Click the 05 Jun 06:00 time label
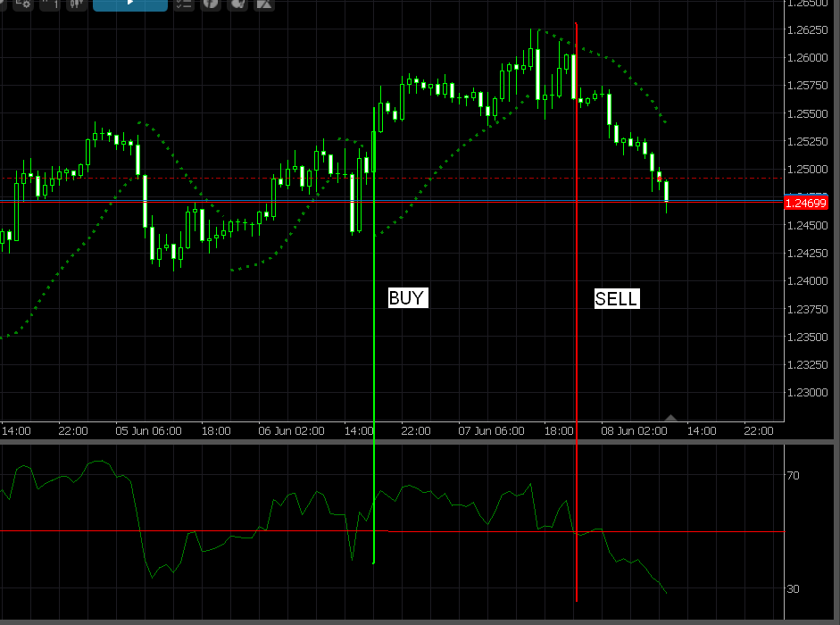The image size is (840, 625). (149, 430)
